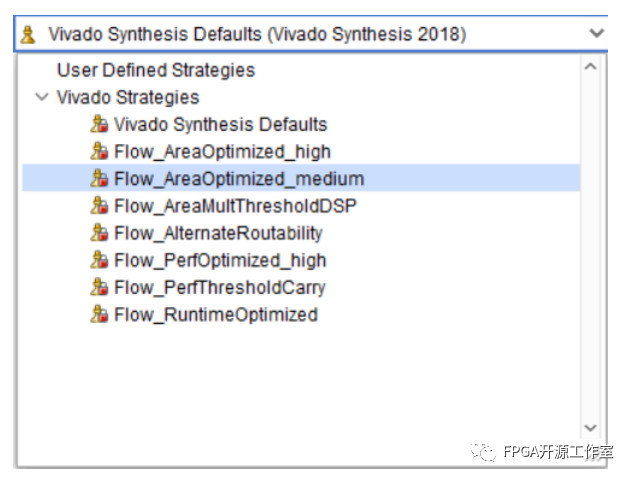Click the icon next to Flow_RuntimeOptimized
Viewport: 634px width, 480px height.
click(99, 314)
